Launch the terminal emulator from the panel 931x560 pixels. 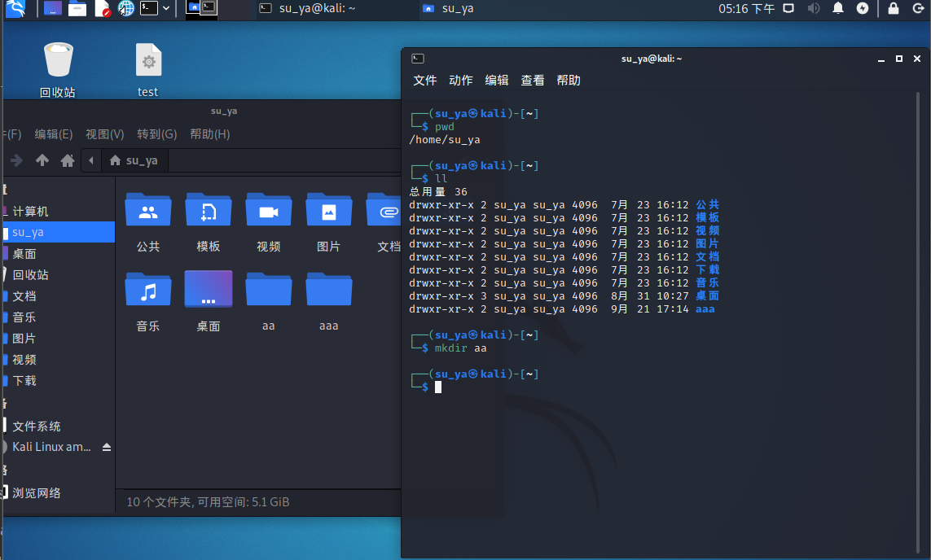(149, 8)
